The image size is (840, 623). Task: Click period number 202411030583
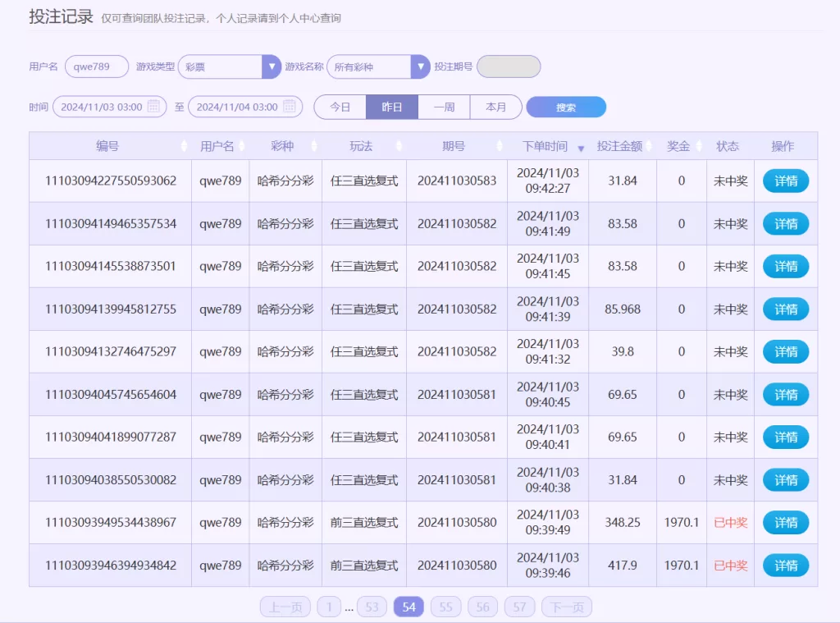457,181
